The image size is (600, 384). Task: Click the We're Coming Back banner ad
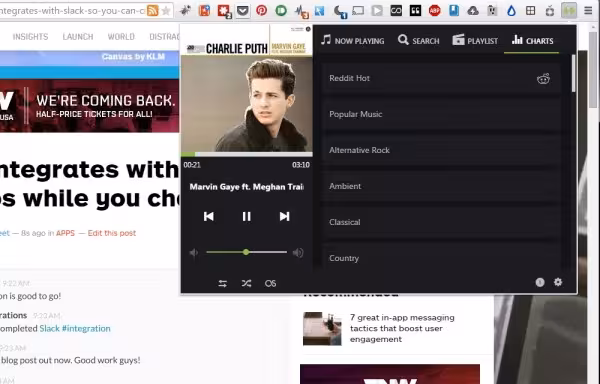tap(90, 106)
